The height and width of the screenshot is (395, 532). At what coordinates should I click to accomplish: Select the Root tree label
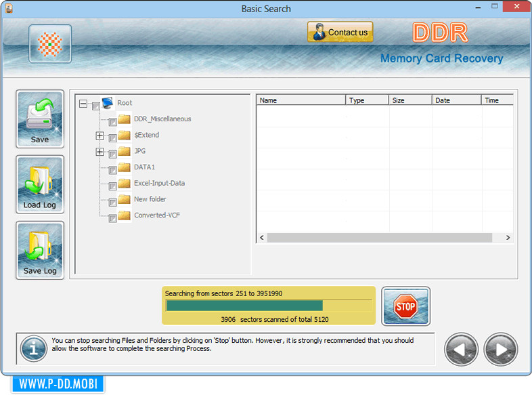click(125, 103)
